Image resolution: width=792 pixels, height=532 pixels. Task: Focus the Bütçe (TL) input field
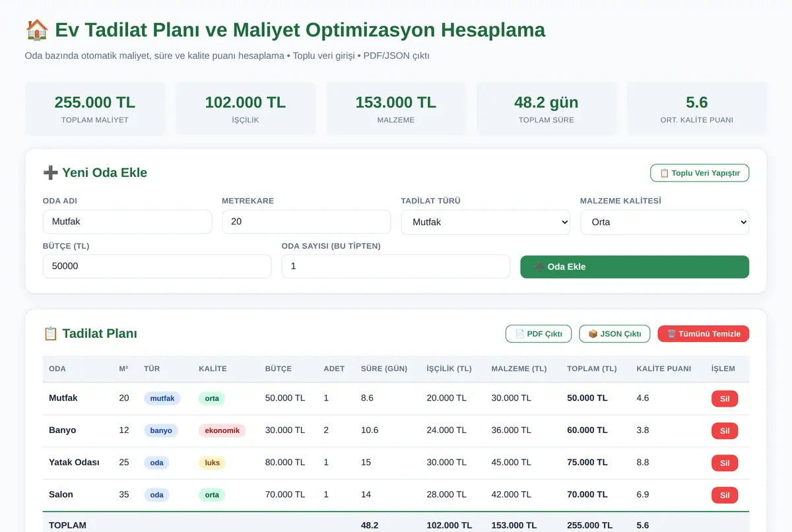click(x=157, y=267)
